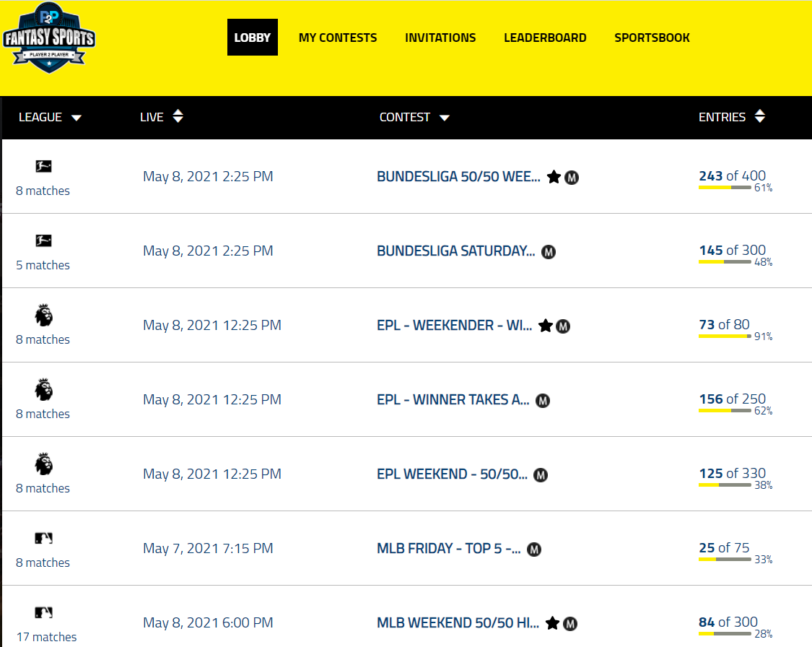812x647 pixels.
Task: Click the Premier League lion icon beside EPL Weekender
Action: [x=43, y=315]
